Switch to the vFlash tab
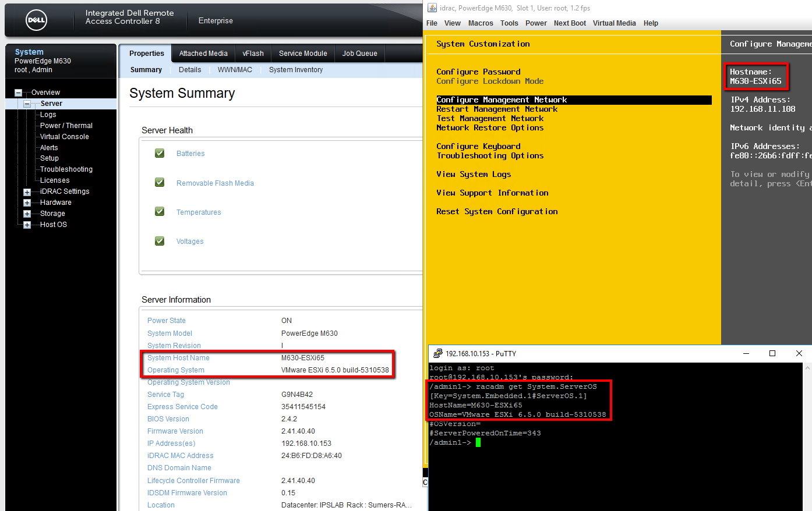 click(253, 52)
